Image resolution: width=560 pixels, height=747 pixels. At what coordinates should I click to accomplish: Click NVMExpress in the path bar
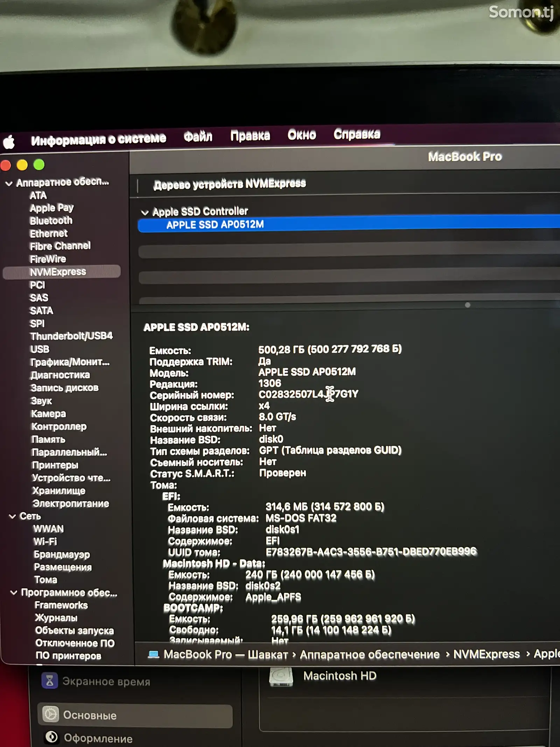(486, 654)
